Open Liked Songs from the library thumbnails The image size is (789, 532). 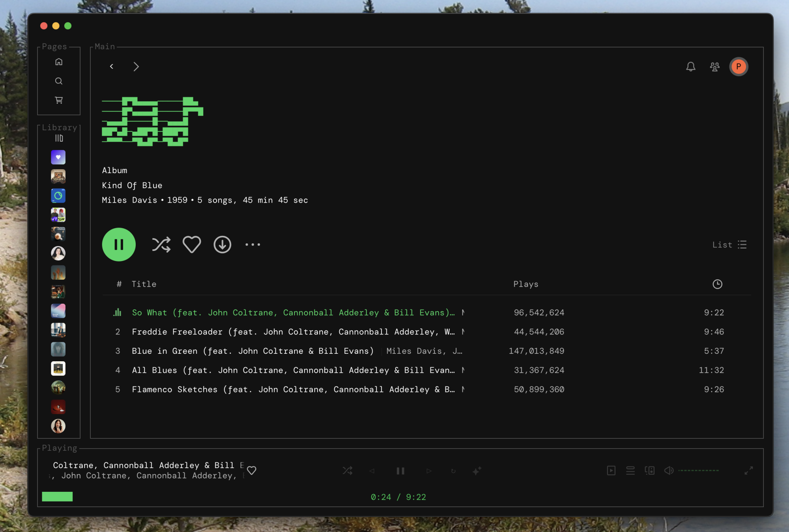tap(58, 157)
